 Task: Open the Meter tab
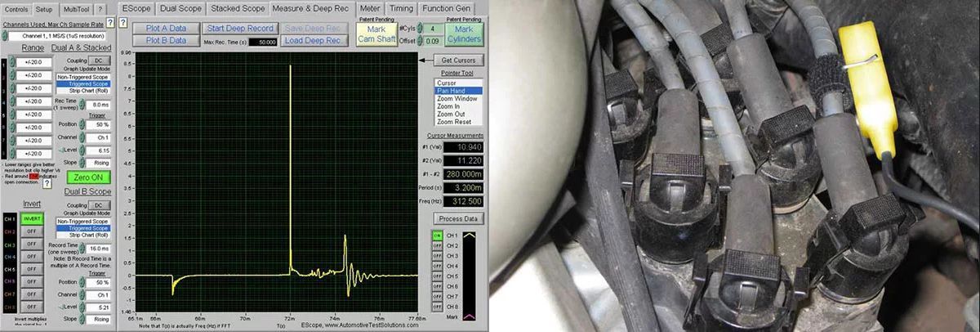tap(370, 8)
